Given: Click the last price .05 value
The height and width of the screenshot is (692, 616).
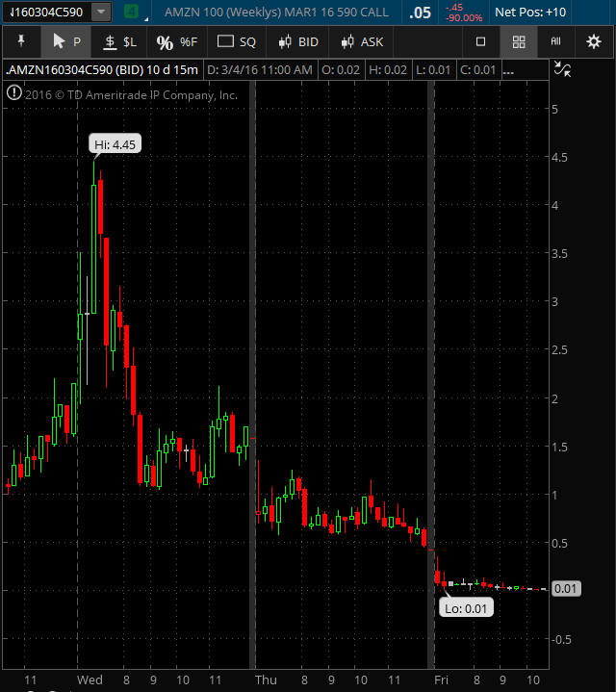Looking at the screenshot, I should coord(420,13).
